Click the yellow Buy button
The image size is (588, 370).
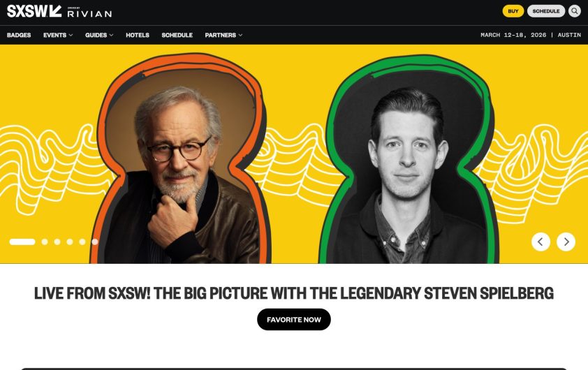point(513,11)
